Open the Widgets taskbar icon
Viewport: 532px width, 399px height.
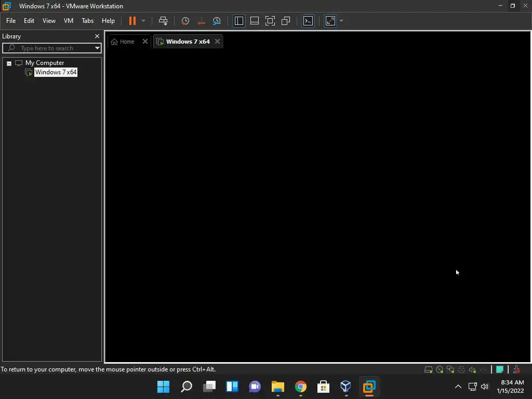tap(232, 387)
